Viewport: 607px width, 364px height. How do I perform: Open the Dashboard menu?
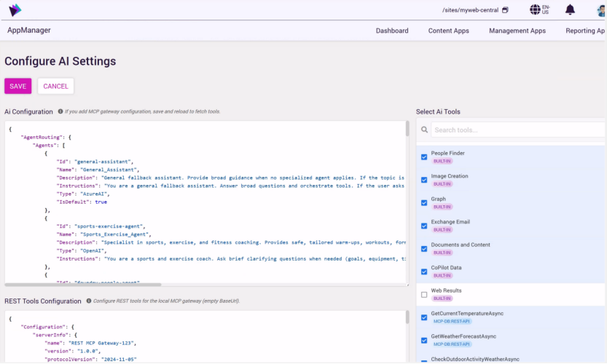tap(392, 31)
